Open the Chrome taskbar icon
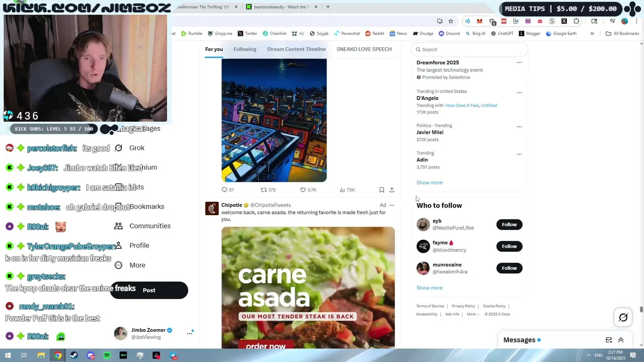 point(58,355)
